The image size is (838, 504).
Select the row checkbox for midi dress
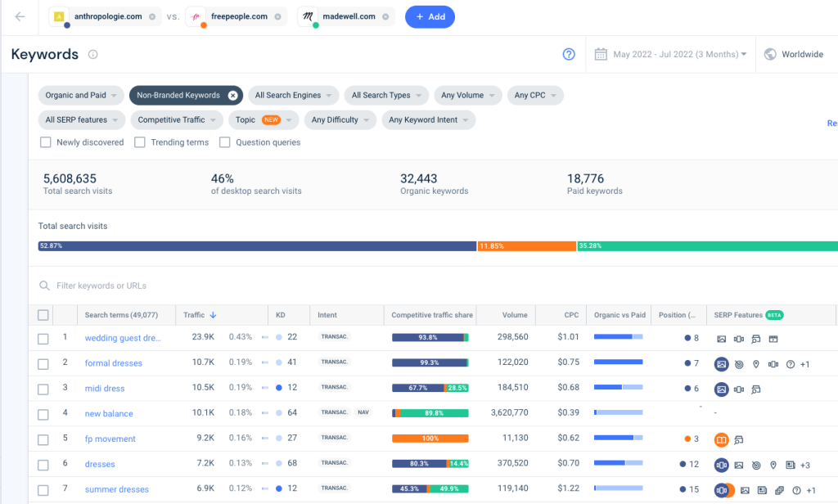click(45, 389)
